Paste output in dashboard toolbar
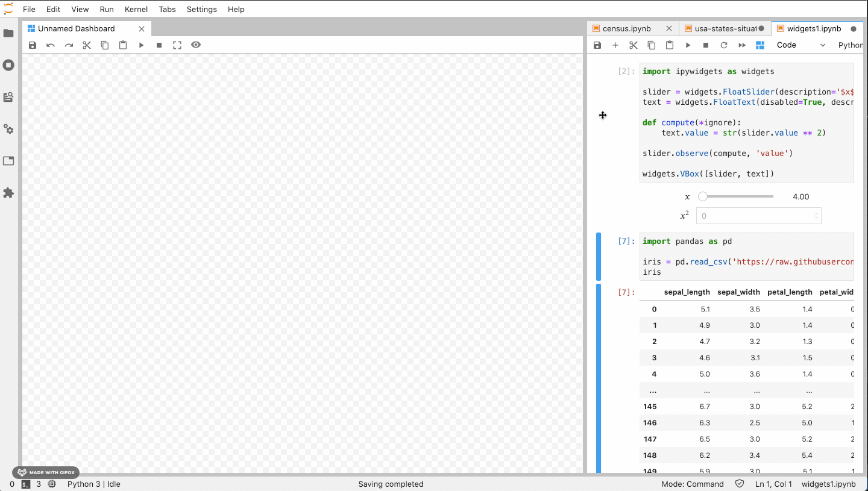 click(123, 45)
